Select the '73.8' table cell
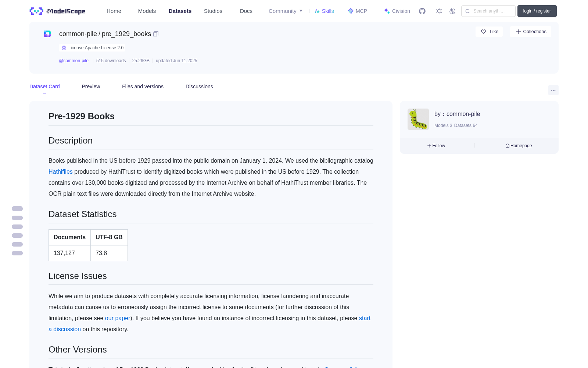The image size is (588, 368). point(109,253)
